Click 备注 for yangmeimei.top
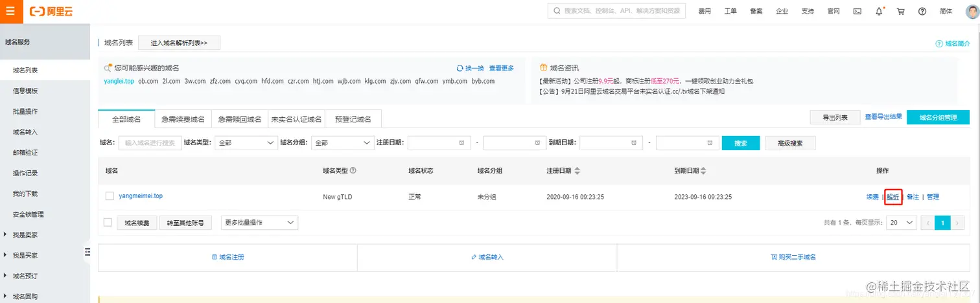The image size is (980, 303). [x=913, y=197]
